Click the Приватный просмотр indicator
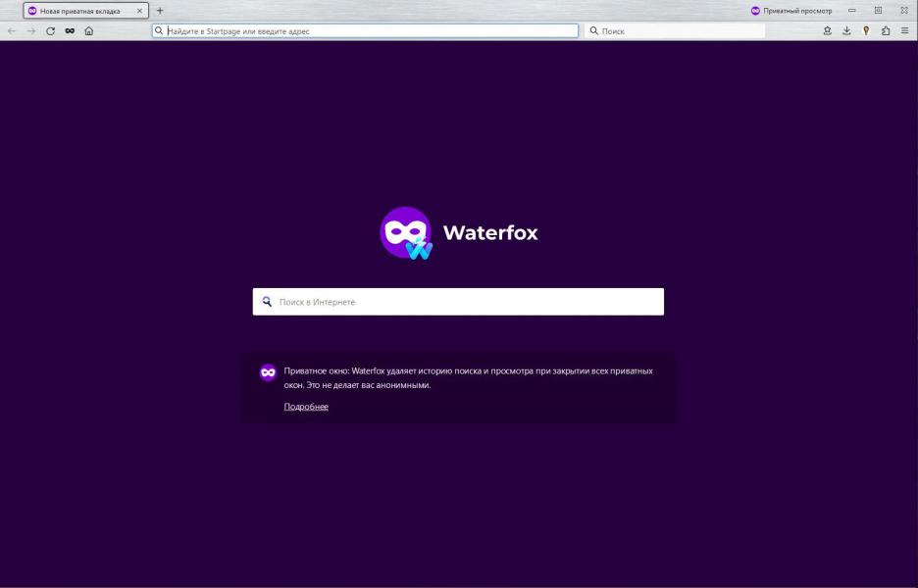The width and height of the screenshot is (918, 588). [x=790, y=11]
